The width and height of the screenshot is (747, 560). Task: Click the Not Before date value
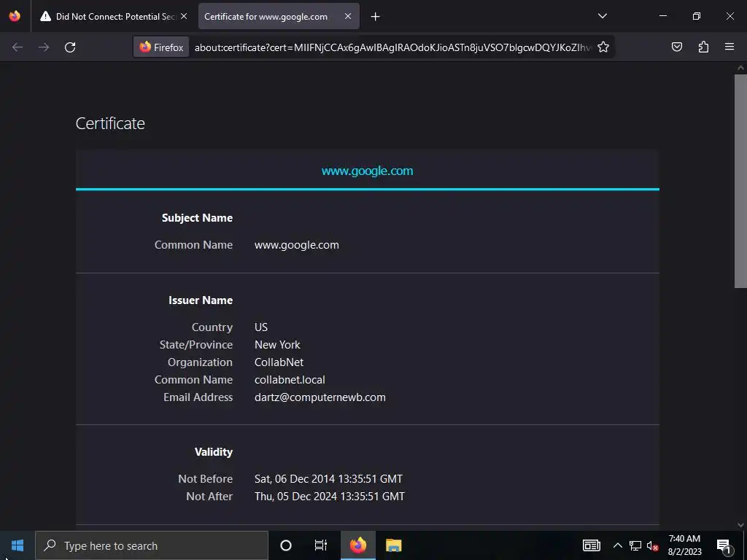click(328, 478)
